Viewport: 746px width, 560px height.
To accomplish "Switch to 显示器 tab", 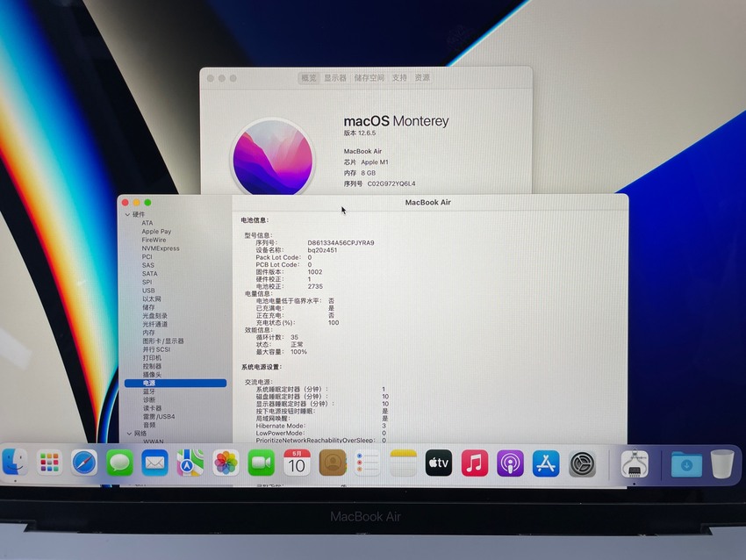I will coord(335,77).
